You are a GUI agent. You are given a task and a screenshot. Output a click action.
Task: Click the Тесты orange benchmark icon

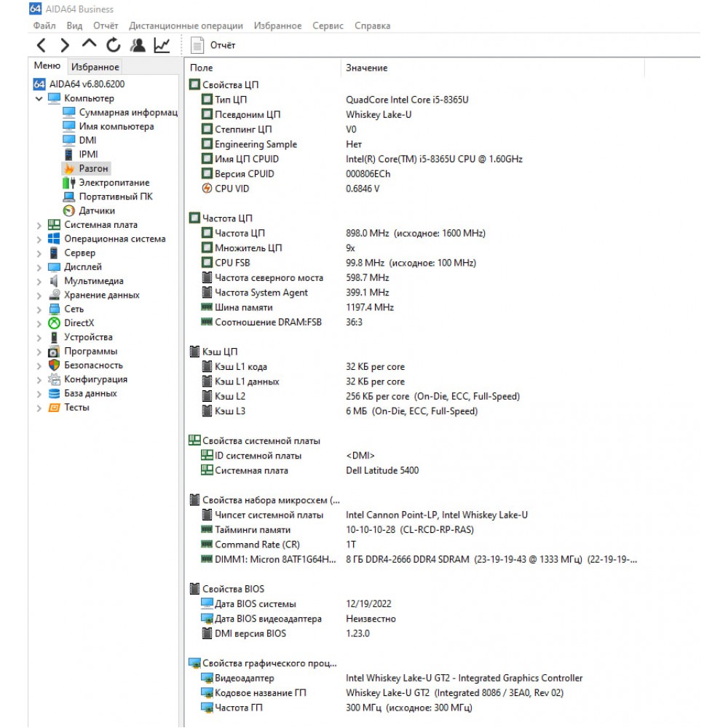pyautogui.click(x=55, y=408)
